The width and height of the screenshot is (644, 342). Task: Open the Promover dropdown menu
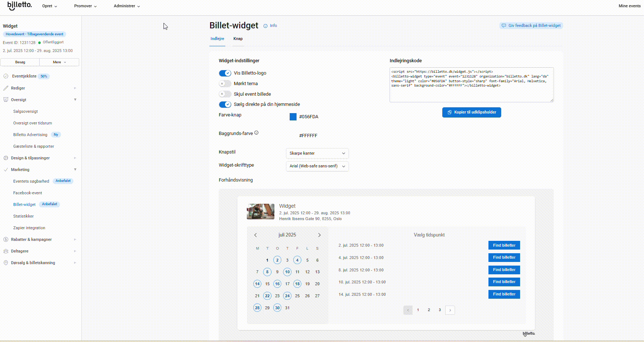(x=85, y=6)
